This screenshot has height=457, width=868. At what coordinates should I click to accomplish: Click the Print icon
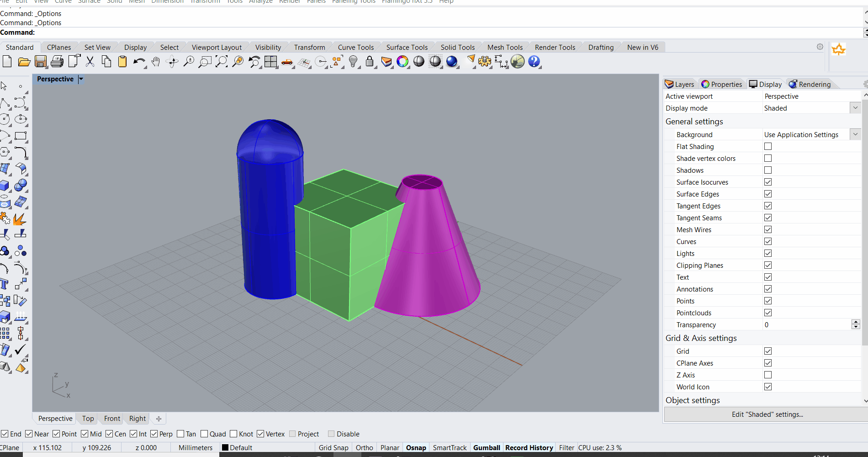(57, 62)
